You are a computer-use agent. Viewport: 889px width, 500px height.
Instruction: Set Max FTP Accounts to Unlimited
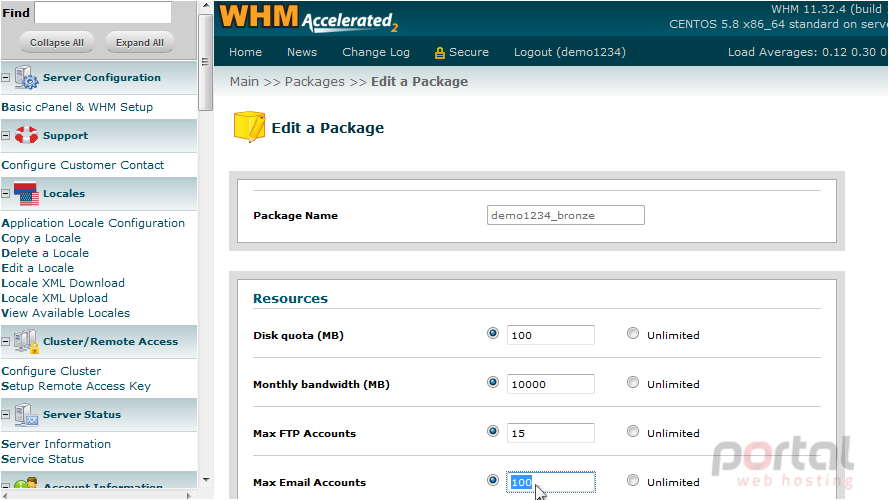[x=633, y=431]
